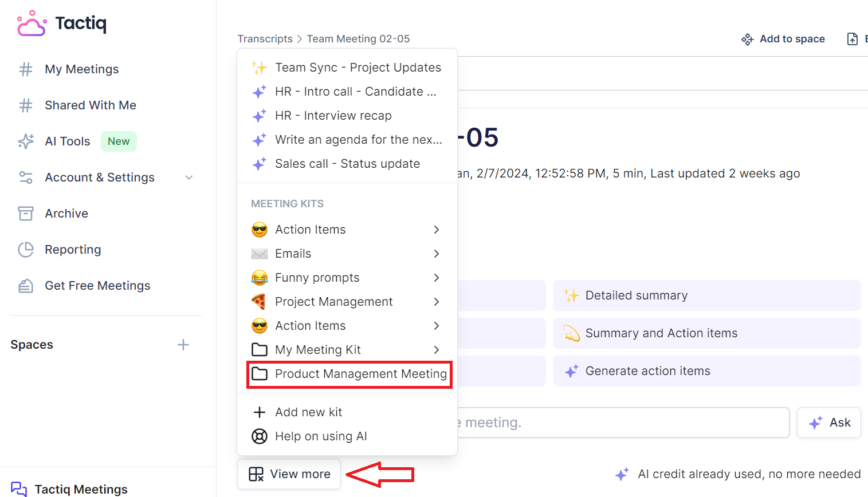Viewport: 868px width, 497px height.
Task: Click the Tactiq cloud logo icon
Action: (32, 23)
